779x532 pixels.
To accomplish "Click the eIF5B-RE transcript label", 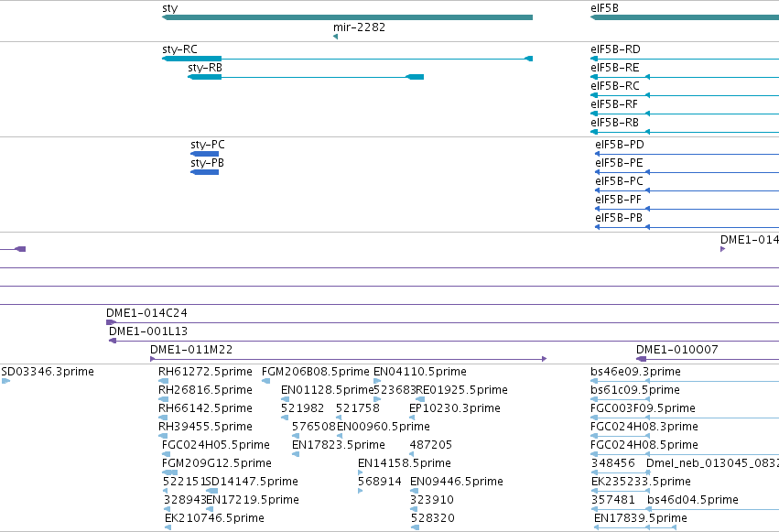I will point(614,68).
